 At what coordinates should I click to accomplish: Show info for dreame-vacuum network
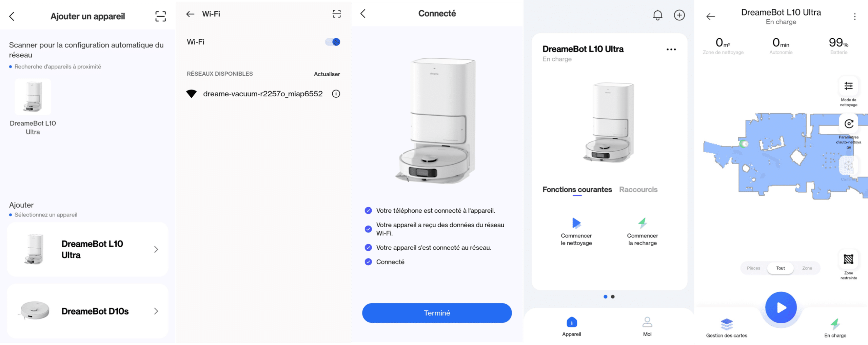pos(336,94)
